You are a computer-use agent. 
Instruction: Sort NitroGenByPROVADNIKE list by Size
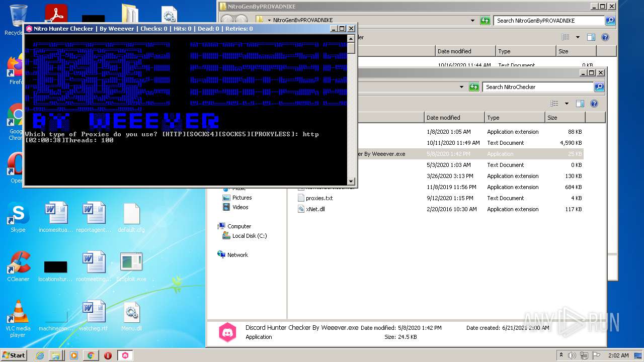576,51
